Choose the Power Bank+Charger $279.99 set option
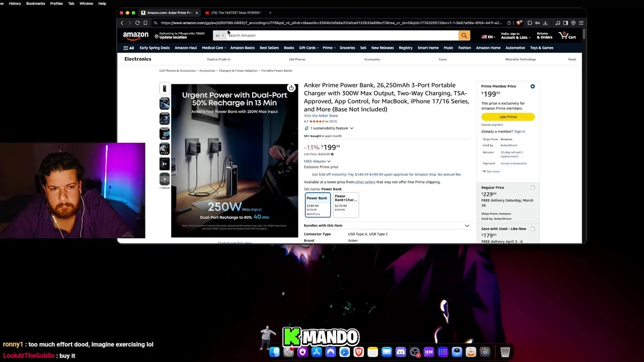This screenshot has height=362, width=644. (x=346, y=205)
